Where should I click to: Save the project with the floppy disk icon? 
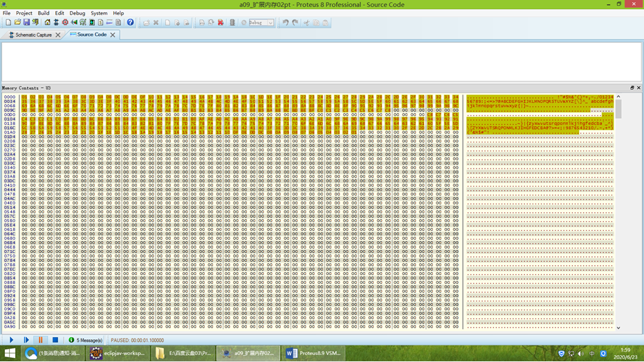tap(26, 22)
